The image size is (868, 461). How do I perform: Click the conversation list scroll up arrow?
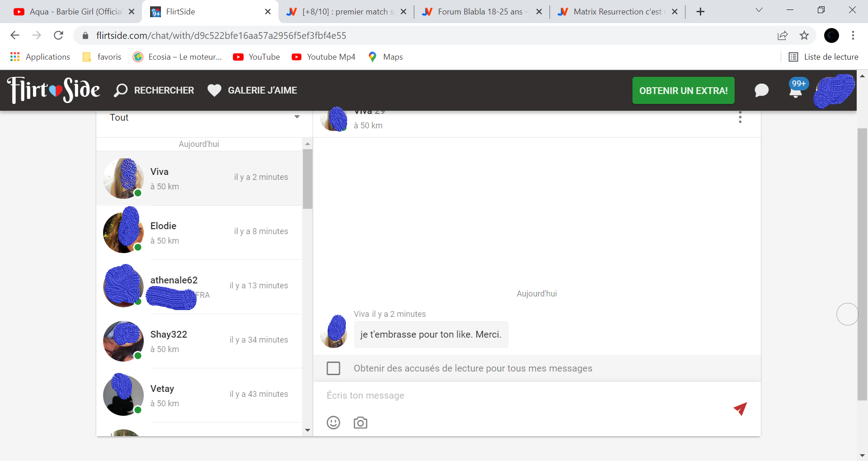pyautogui.click(x=307, y=144)
